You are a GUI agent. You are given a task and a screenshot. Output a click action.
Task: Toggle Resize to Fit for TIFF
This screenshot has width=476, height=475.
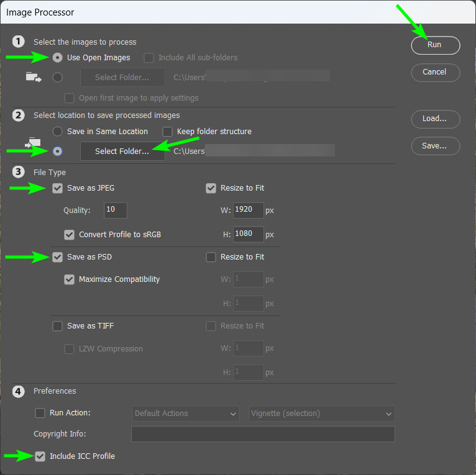tap(211, 326)
